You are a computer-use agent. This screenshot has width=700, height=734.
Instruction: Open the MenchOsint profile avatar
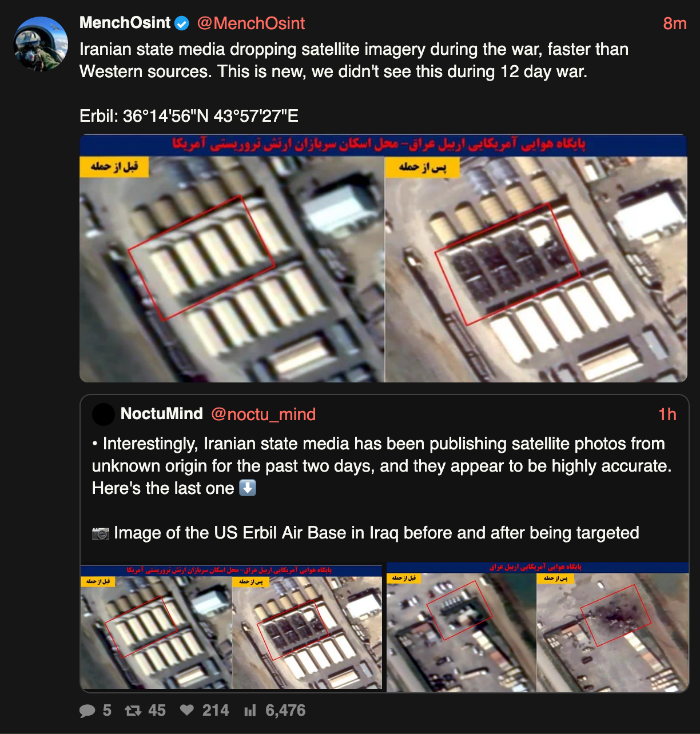[41, 44]
